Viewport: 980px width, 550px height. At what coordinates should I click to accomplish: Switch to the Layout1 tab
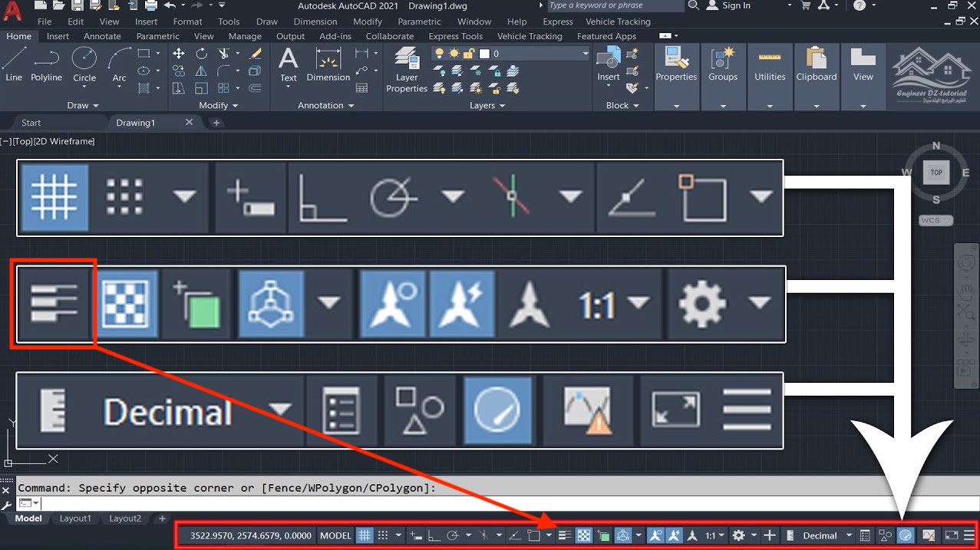tap(75, 519)
